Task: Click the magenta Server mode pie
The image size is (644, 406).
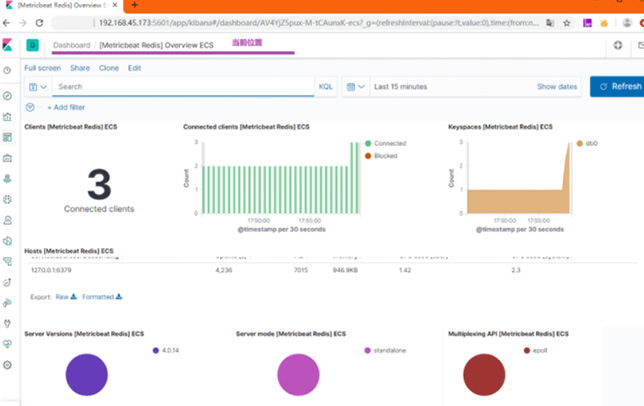Action: 298,375
